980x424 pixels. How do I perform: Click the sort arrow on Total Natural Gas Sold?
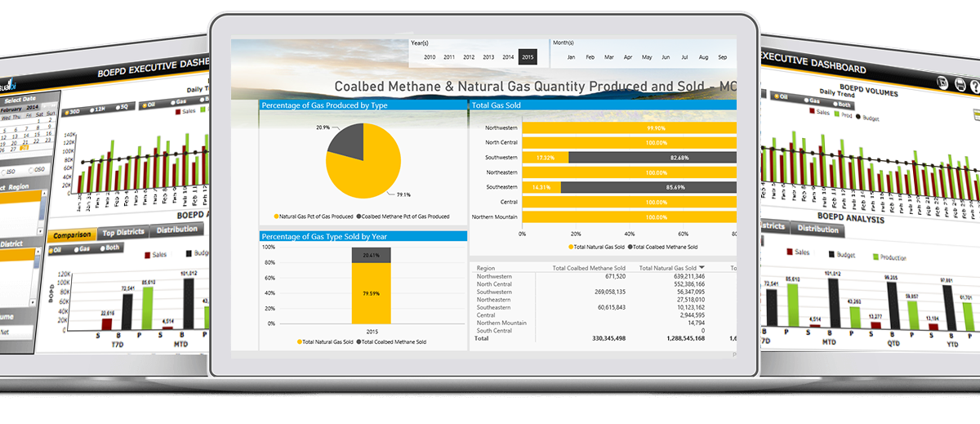(702, 268)
